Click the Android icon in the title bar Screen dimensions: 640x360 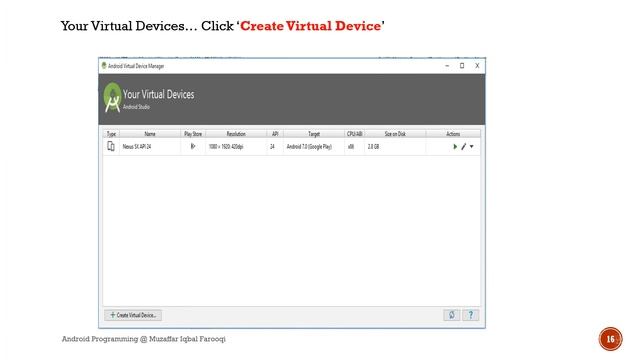104,65
